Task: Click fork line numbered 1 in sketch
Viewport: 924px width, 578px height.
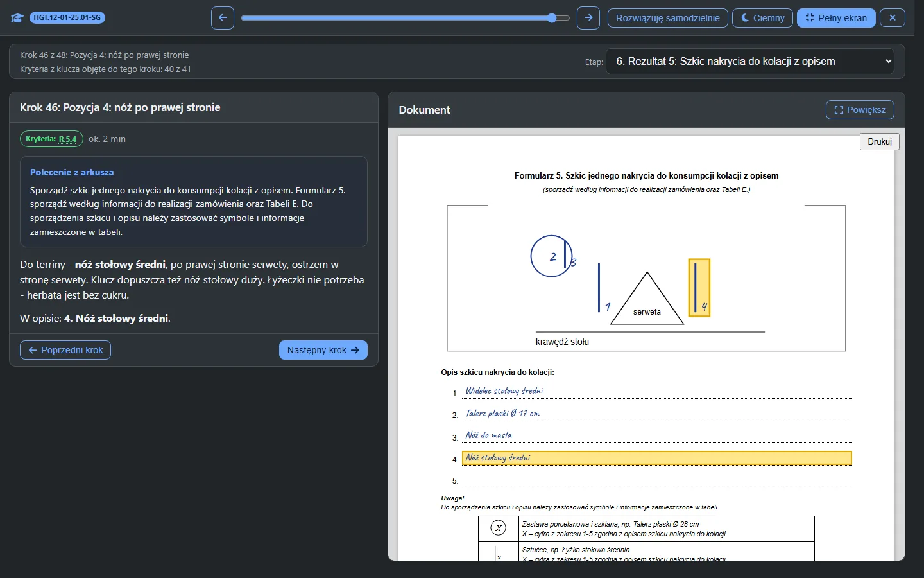Action: point(599,288)
